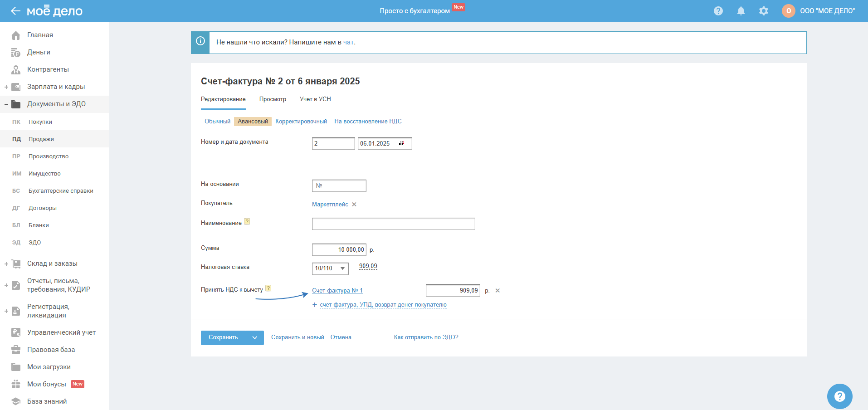Switch to the Учет в УСН tab
This screenshot has width=868, height=410.
[315, 99]
